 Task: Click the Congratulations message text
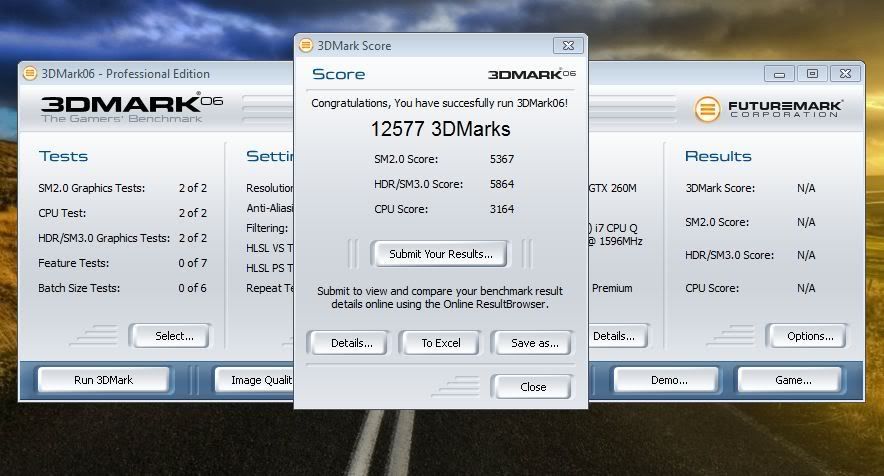[x=439, y=103]
